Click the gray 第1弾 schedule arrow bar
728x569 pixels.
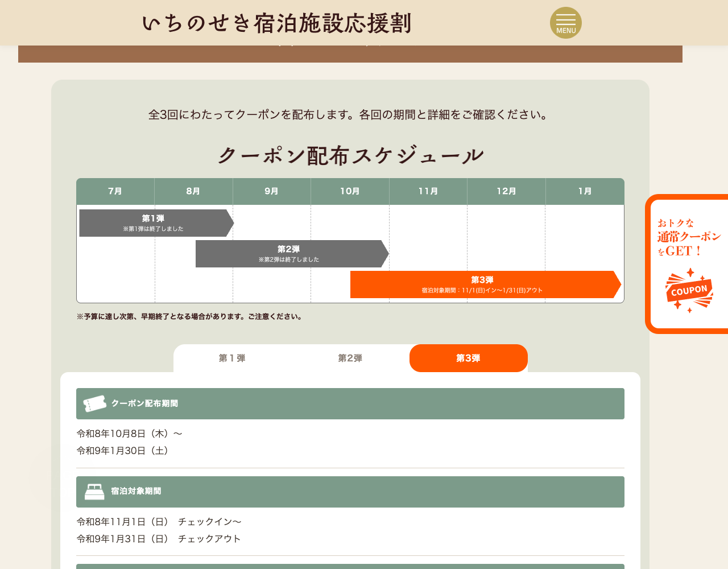point(156,223)
